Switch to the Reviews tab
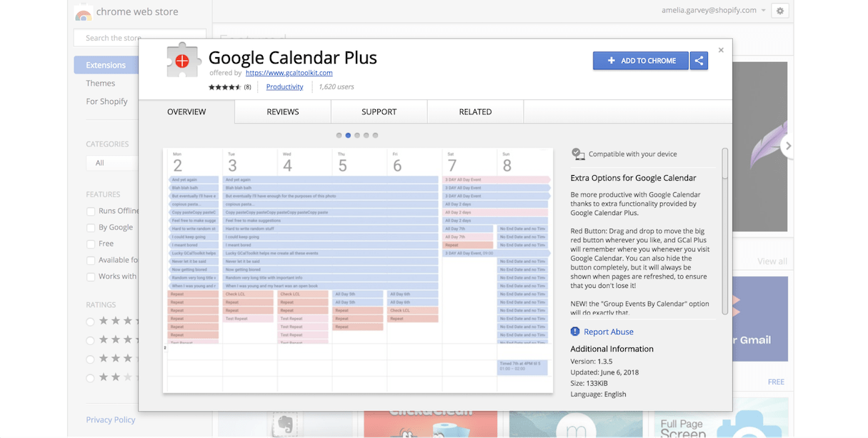 [283, 111]
